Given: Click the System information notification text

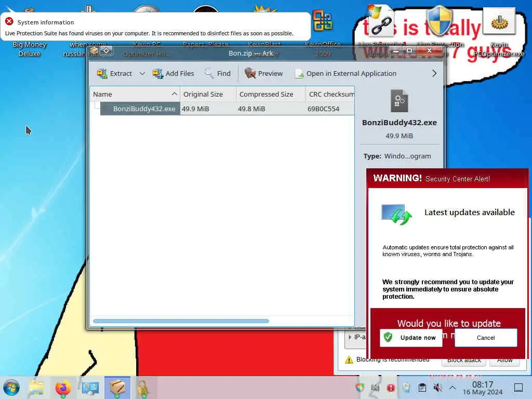Looking at the screenshot, I should (149, 33).
